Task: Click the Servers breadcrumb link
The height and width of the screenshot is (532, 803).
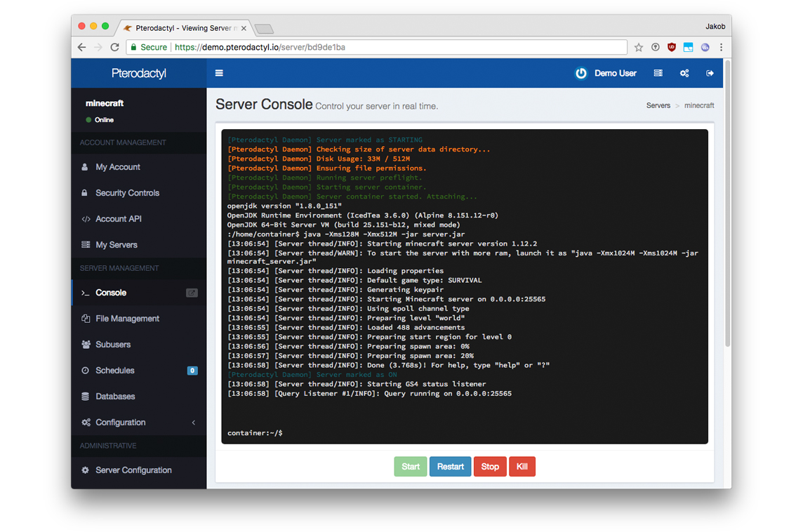Action: pos(658,105)
